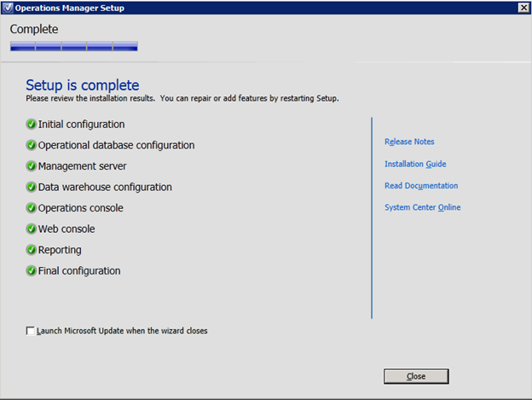Select the 'Reporting' text
Screen dimensions: 532x400
click(x=60, y=250)
